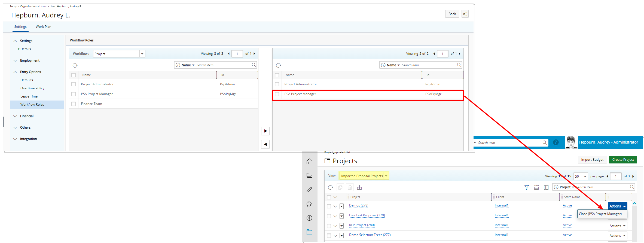Collapse the Settings section in left menu
This screenshot has width=644, height=243.
pos(15,41)
